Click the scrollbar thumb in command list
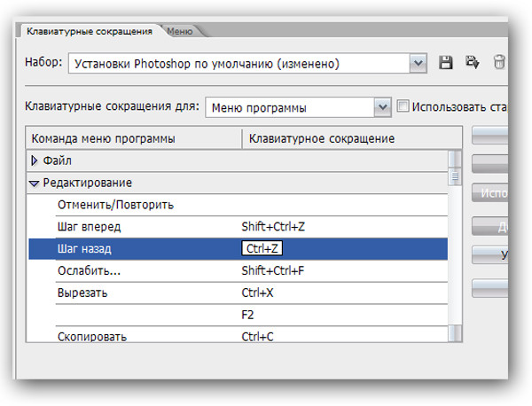 455,176
